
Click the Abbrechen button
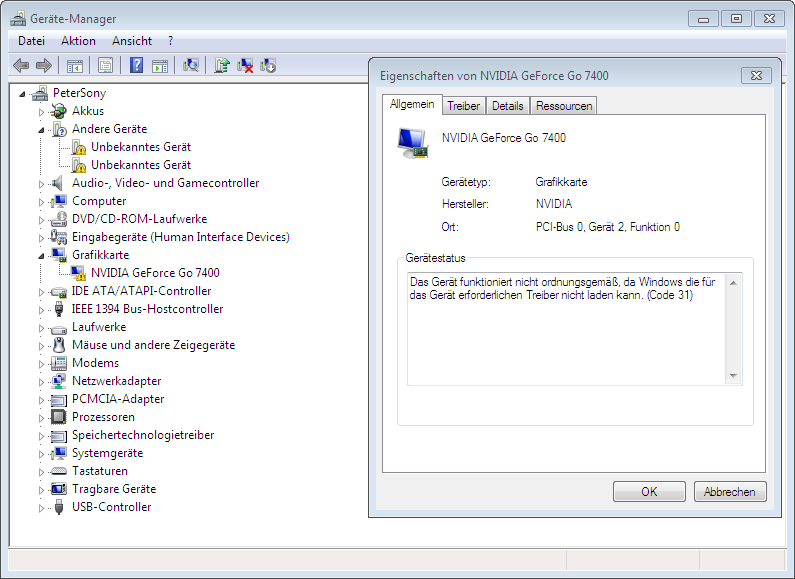point(730,491)
